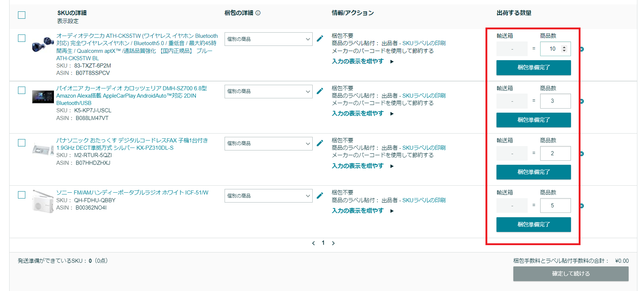The width and height of the screenshot is (644, 291).
Task: Remove the ATH-CKS5TW row with its X icon
Action: pos(582,49)
